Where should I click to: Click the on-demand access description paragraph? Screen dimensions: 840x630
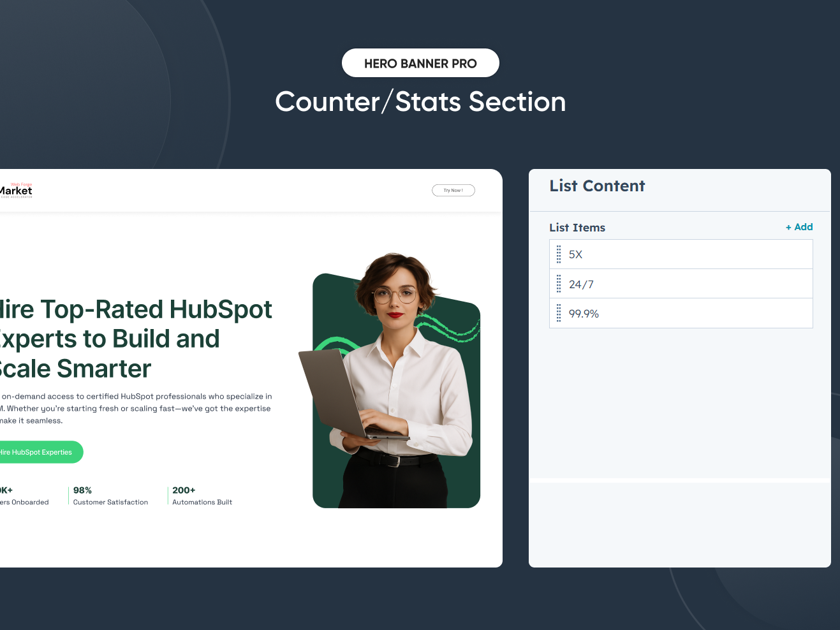pyautogui.click(x=136, y=408)
